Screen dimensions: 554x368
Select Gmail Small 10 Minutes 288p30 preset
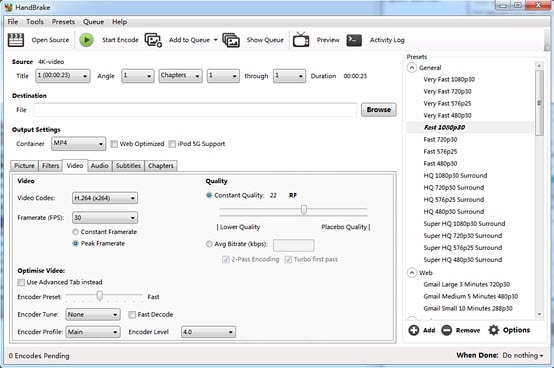pyautogui.click(x=468, y=308)
